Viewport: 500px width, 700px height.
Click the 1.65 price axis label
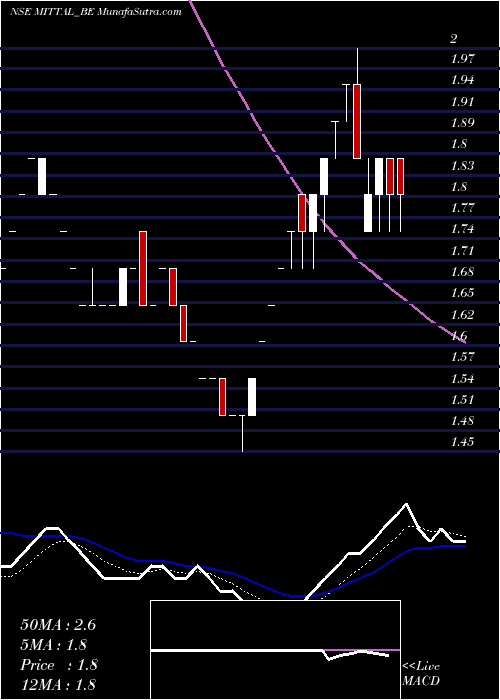pyautogui.click(x=462, y=293)
